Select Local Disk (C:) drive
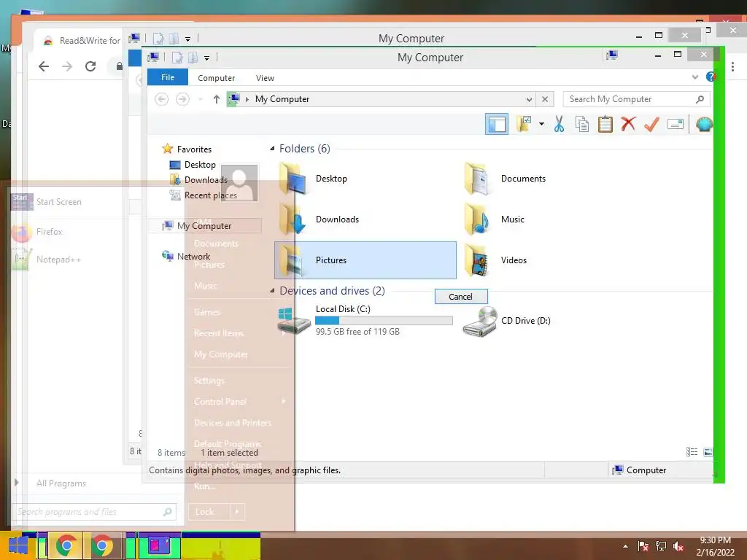The height and width of the screenshot is (560, 747). pyautogui.click(x=365, y=321)
